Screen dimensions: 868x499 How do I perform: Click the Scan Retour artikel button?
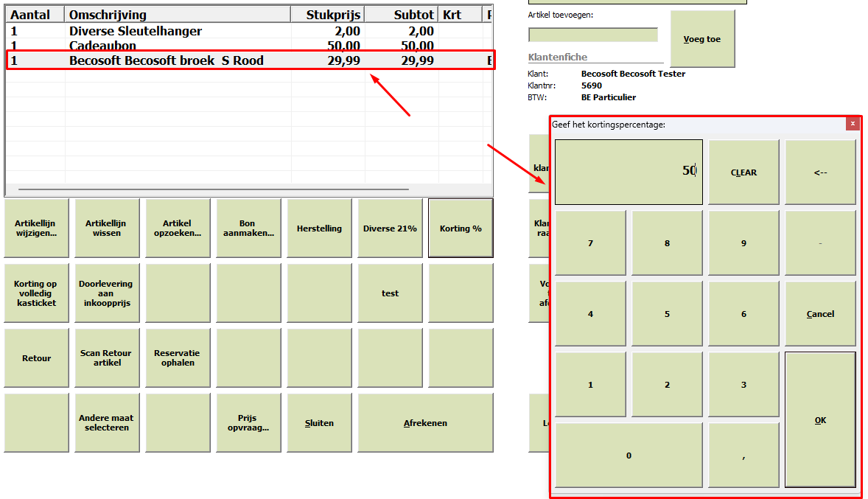coord(107,357)
